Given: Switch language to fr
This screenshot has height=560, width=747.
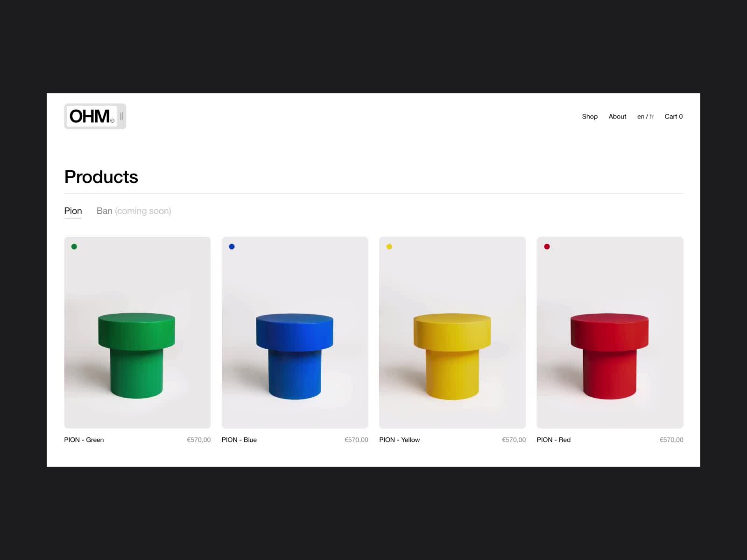Looking at the screenshot, I should click(652, 117).
